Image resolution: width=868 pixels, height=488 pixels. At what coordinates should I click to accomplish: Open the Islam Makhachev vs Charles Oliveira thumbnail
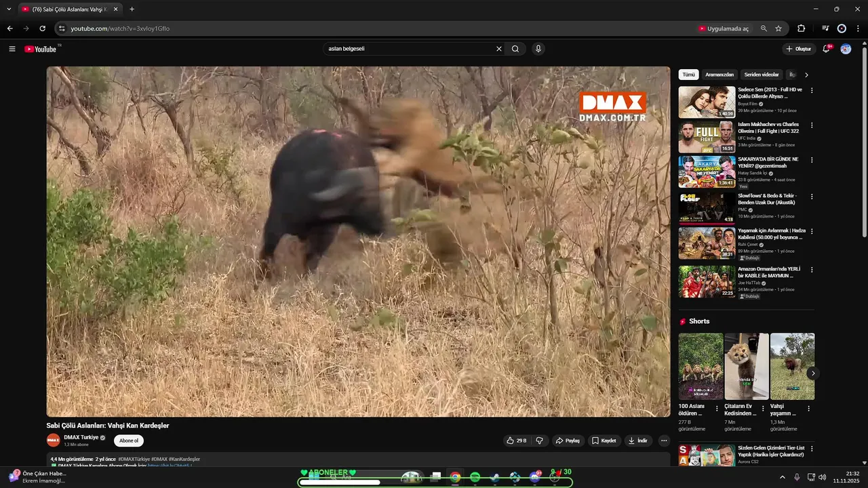point(707,137)
